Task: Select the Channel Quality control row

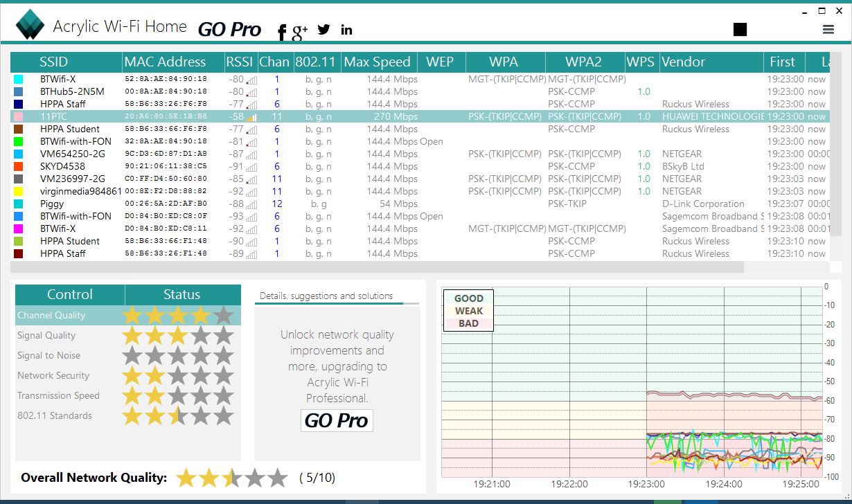Action: point(127,316)
